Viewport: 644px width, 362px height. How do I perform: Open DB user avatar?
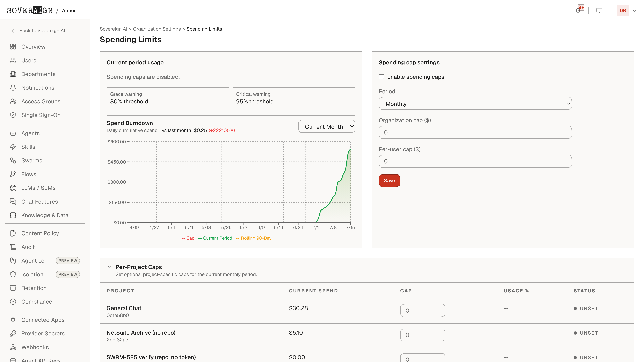tap(623, 11)
